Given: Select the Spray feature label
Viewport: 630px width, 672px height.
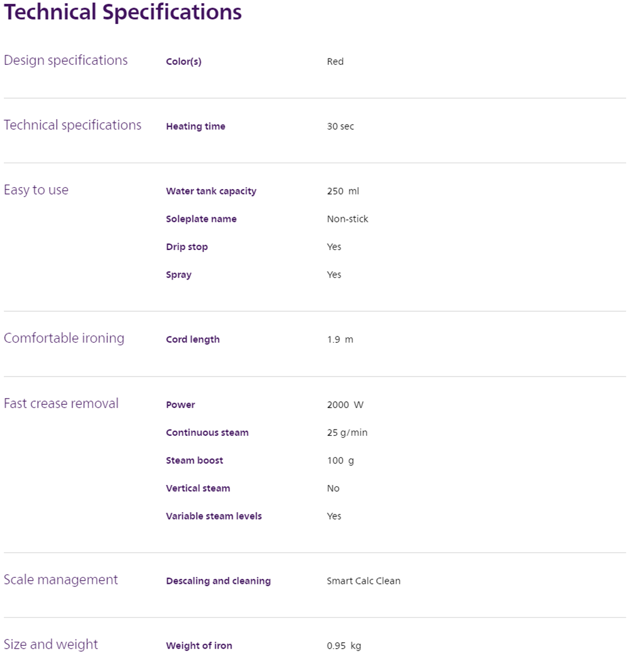Looking at the screenshot, I should [178, 275].
